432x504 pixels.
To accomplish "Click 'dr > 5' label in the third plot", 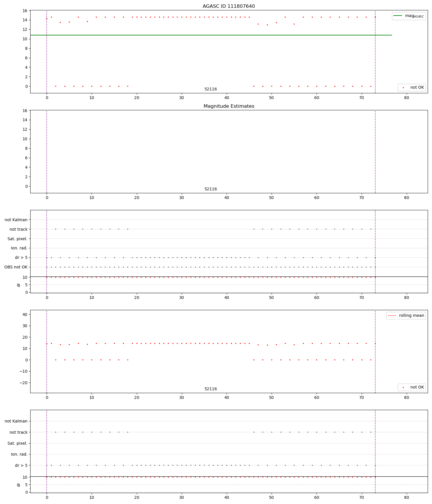I will 21,257.
